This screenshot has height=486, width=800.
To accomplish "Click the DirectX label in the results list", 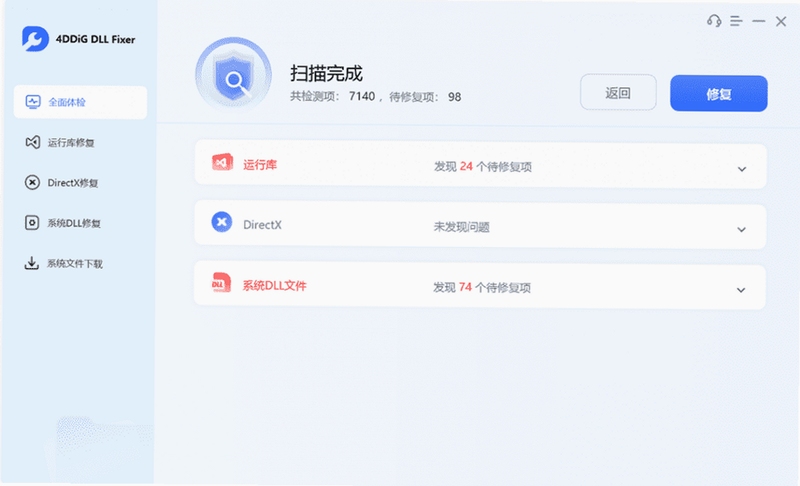I will (262, 225).
